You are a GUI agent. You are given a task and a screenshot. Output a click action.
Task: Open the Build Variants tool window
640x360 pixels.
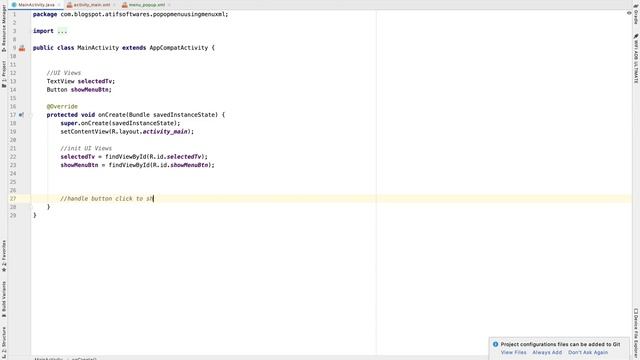[x=4, y=299]
